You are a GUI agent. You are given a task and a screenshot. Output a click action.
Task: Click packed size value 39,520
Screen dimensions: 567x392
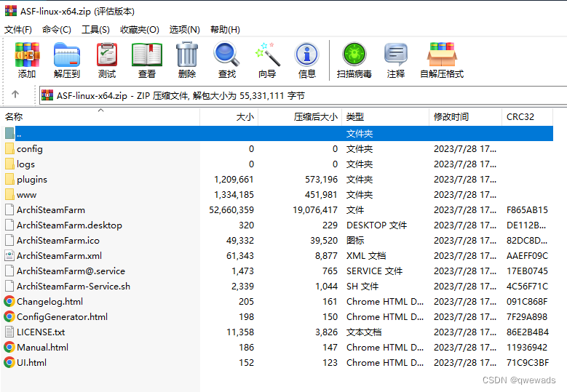point(324,240)
